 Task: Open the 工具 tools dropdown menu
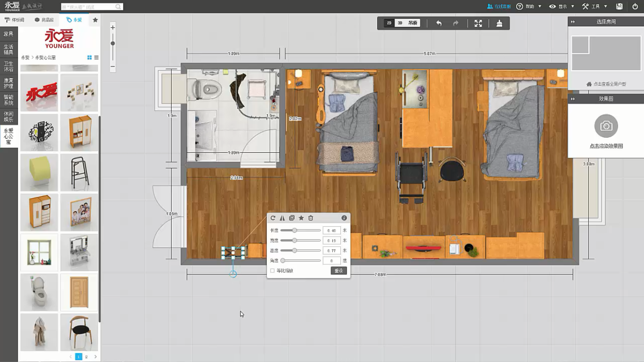click(x=595, y=7)
